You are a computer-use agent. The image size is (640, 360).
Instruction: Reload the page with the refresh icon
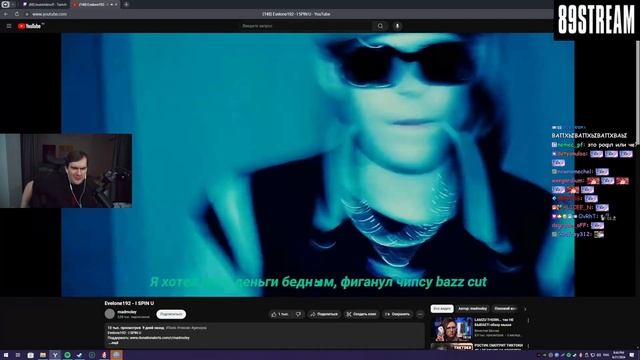click(x=17, y=14)
